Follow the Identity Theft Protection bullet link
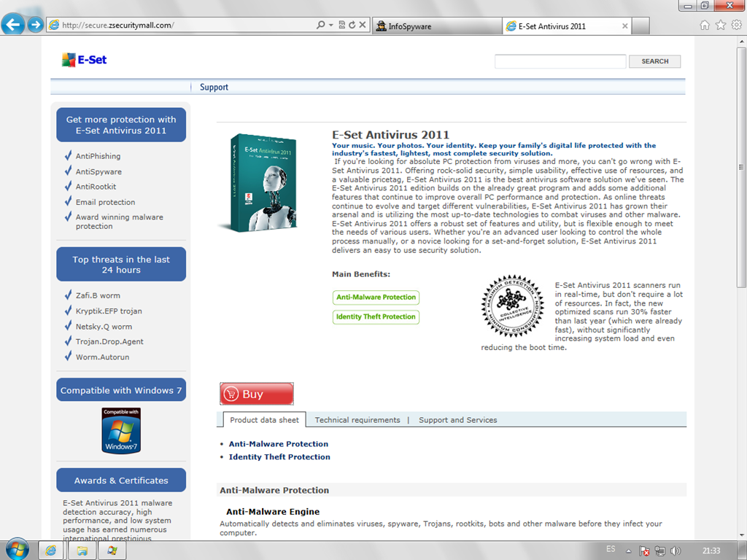747x560 pixels. pyautogui.click(x=279, y=456)
